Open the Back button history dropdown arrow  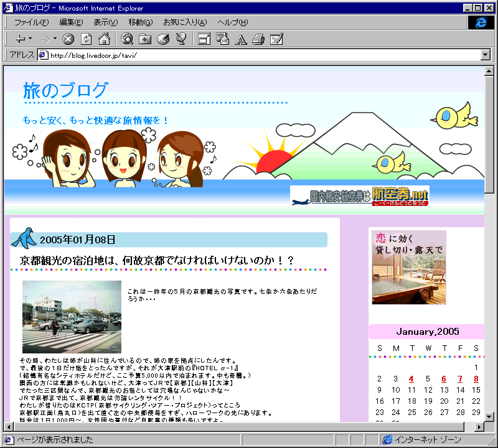click(30, 39)
